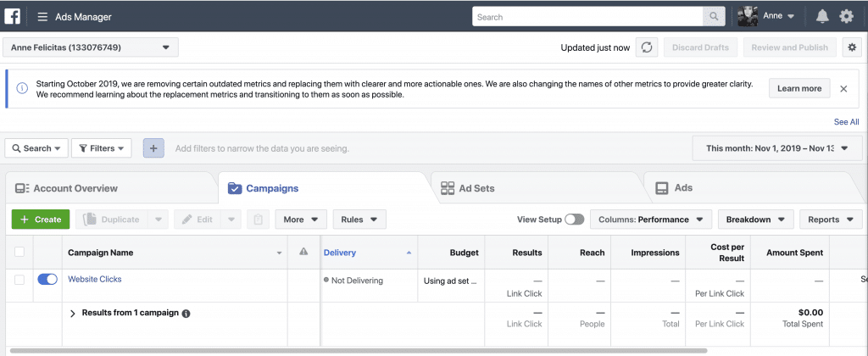868x356 pixels.
Task: Click the Edit pencil button
Action: pos(198,220)
